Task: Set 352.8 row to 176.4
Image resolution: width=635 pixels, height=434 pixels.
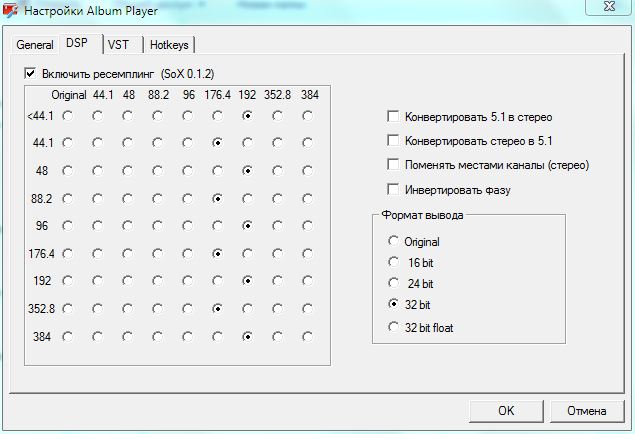Action: (217, 309)
